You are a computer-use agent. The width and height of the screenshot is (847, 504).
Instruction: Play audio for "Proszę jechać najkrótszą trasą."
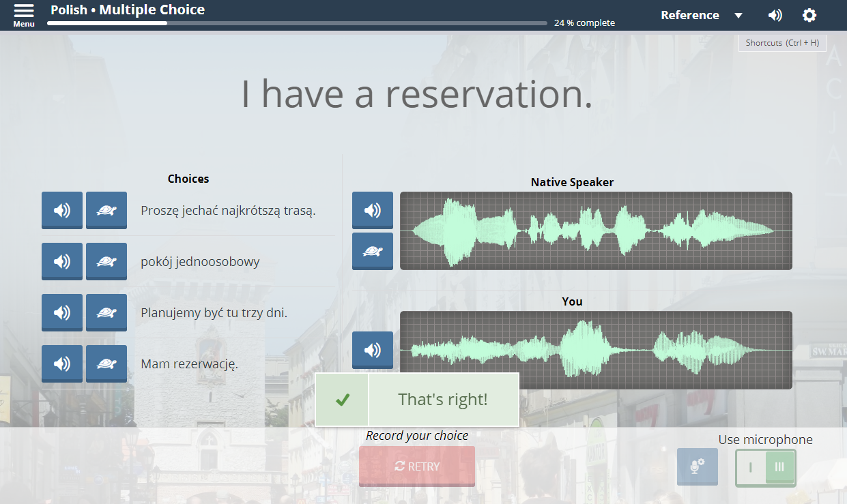click(61, 210)
